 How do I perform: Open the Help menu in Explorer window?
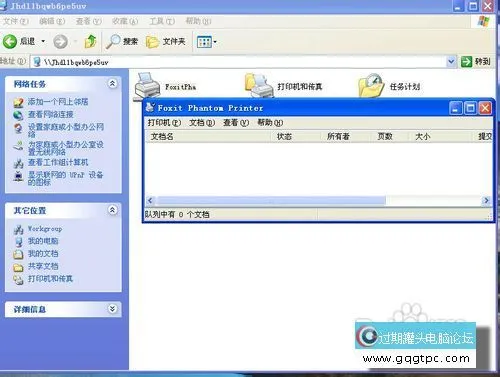click(198, 21)
